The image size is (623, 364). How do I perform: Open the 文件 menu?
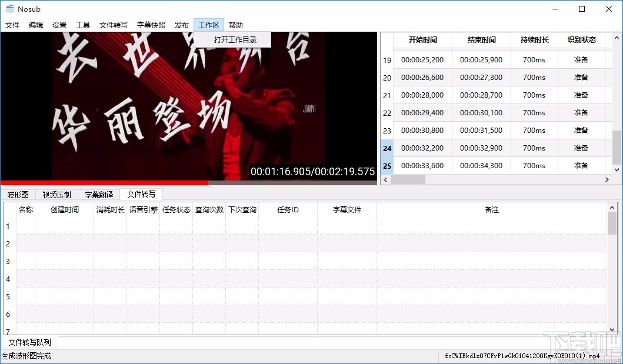(12, 25)
